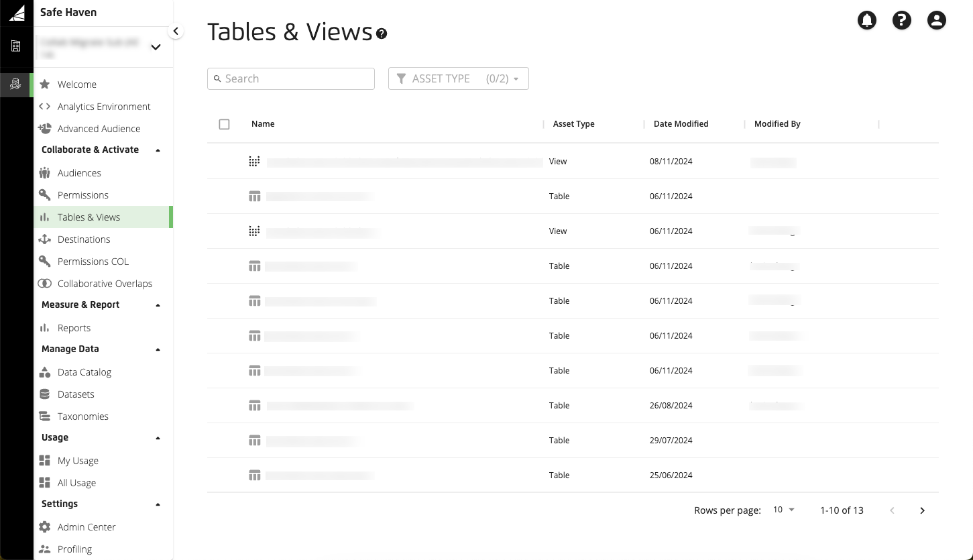The height and width of the screenshot is (560, 973).
Task: Tick the select-all checkbox in the table header
Action: point(224,124)
